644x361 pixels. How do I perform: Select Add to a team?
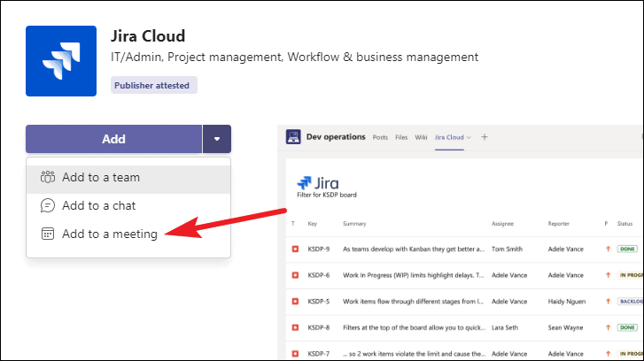(128, 178)
